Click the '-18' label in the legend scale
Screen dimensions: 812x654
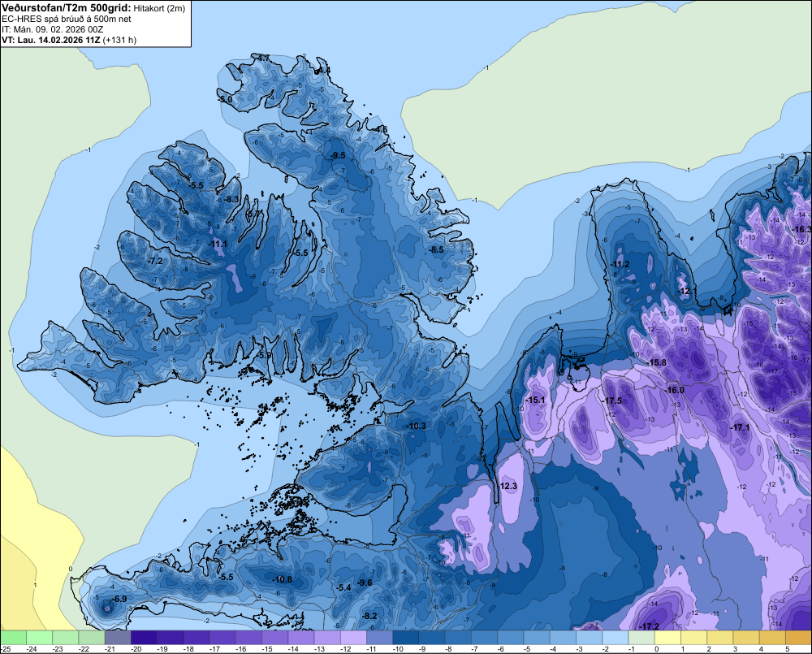[x=188, y=649]
